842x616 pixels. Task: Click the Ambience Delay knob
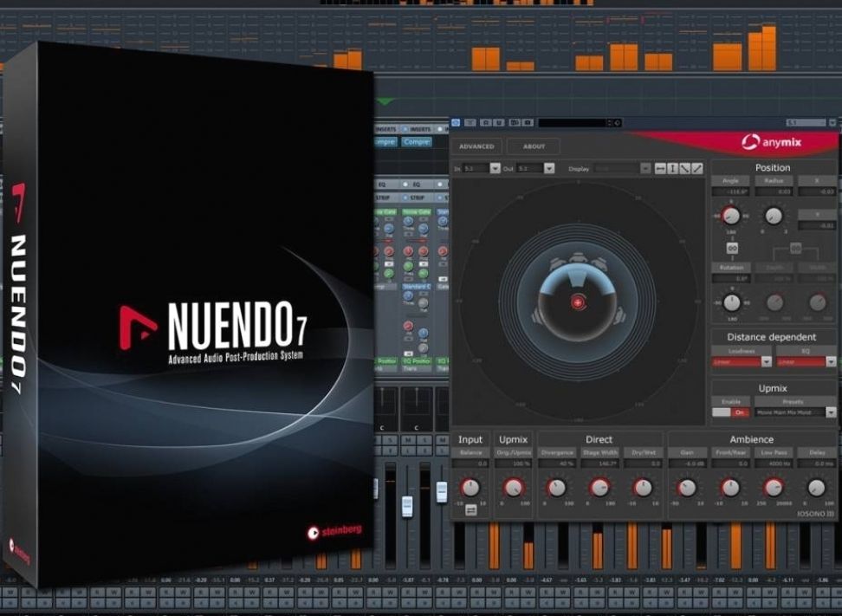pyautogui.click(x=816, y=488)
